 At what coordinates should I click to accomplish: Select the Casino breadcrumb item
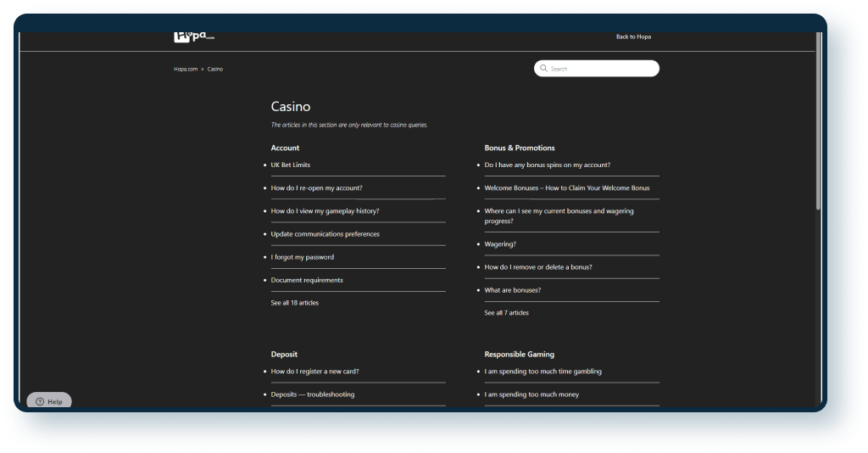click(215, 69)
